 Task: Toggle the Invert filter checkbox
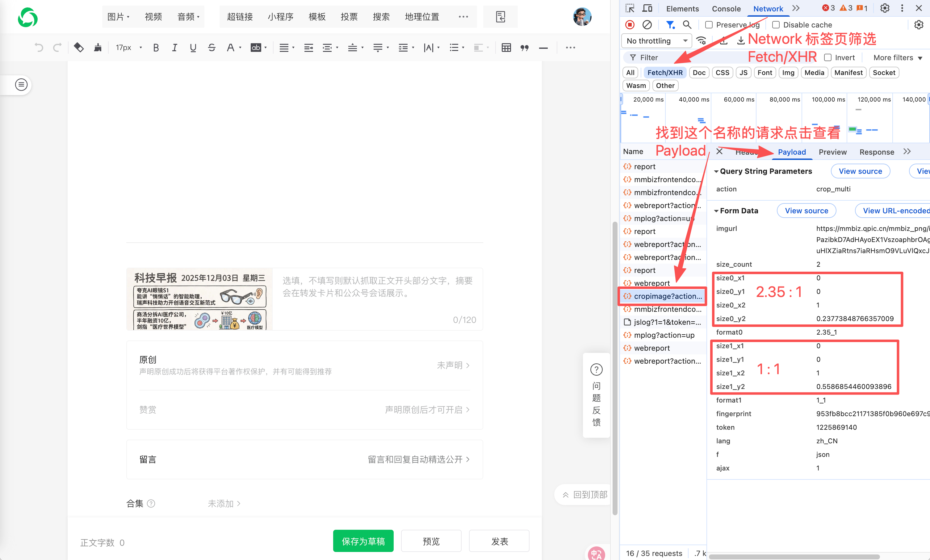pos(828,58)
